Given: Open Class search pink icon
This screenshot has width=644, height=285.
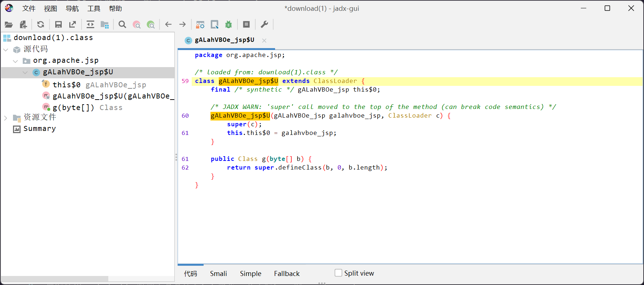Looking at the screenshot, I should click(136, 25).
